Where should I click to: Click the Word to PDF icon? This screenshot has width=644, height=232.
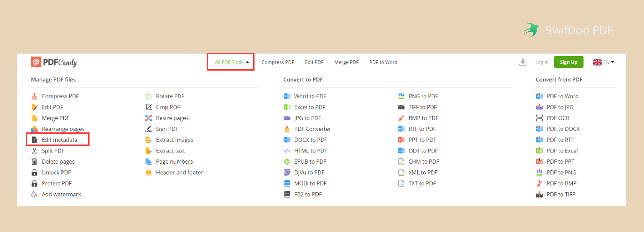[287, 96]
